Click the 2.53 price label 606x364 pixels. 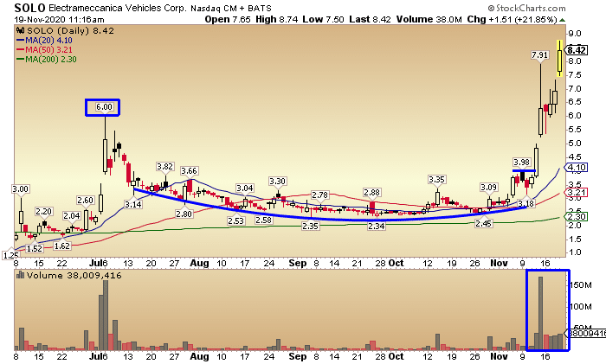pos(235,220)
